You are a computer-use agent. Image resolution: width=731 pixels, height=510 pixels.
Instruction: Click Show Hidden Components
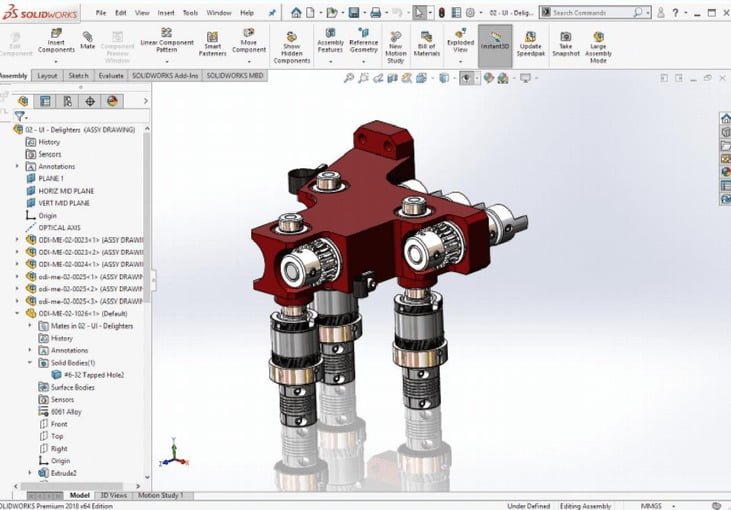click(291, 47)
